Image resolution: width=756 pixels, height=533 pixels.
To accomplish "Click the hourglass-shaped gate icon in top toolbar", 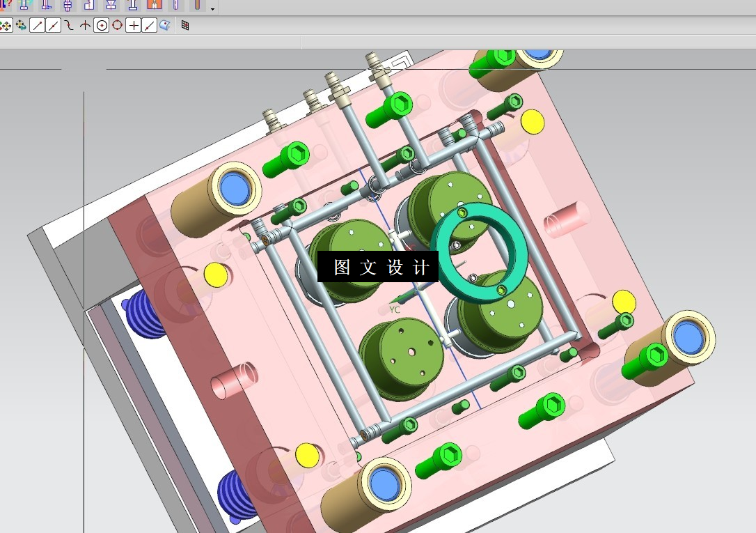I will point(111,5).
